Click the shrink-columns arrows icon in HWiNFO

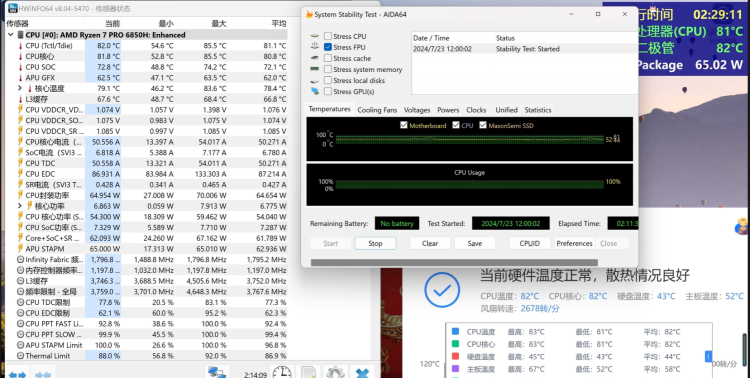coord(43,374)
